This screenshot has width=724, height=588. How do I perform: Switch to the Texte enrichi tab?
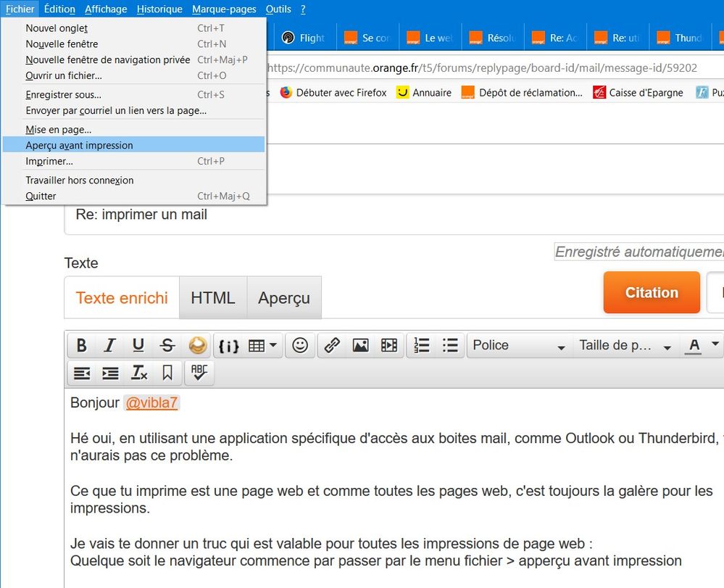[x=122, y=298]
